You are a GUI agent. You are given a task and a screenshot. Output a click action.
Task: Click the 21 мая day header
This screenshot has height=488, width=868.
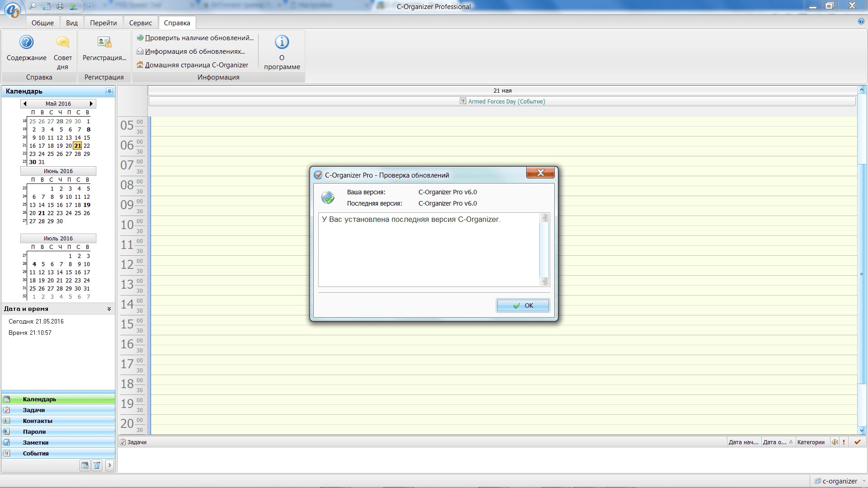tap(502, 91)
